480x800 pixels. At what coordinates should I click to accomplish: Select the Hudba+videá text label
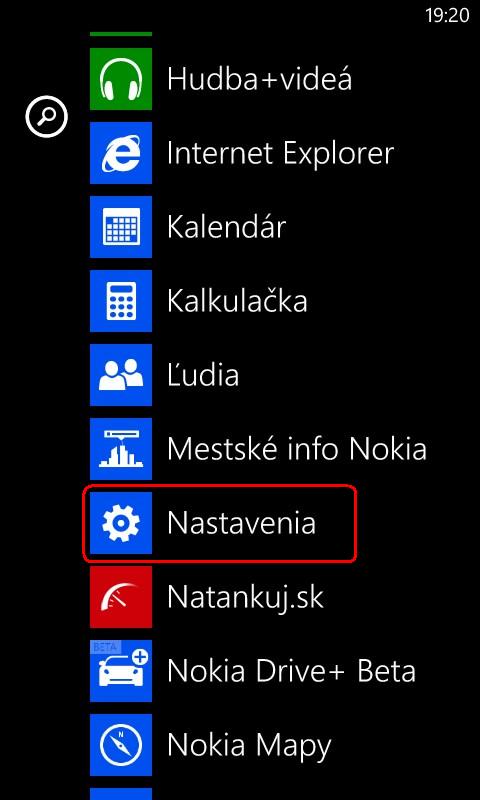260,79
